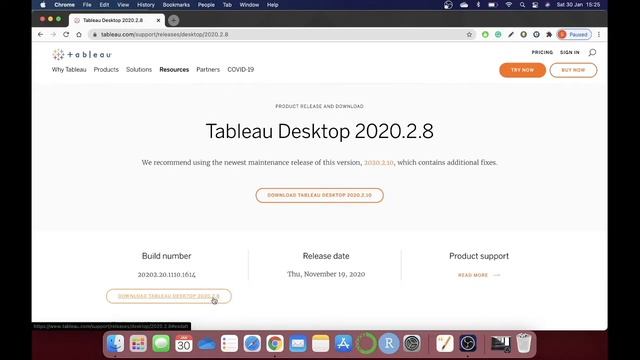Click the Try Now button
This screenshot has width=640, height=360.
coord(522,70)
